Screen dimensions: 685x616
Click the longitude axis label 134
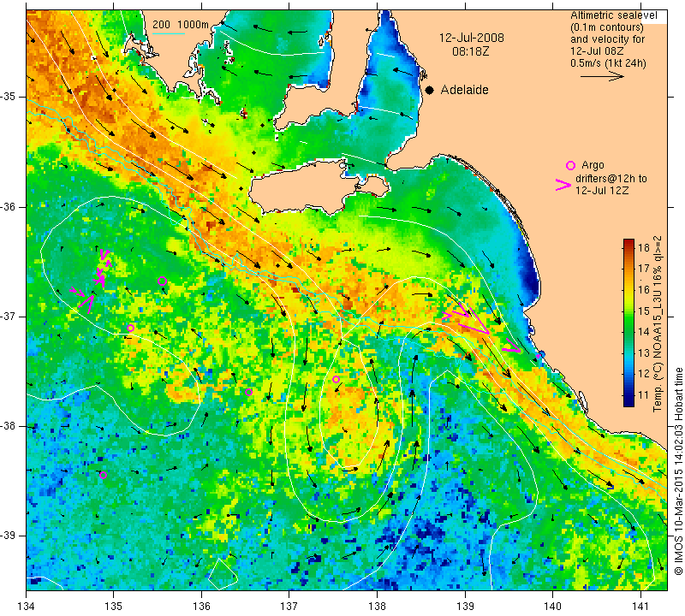(27, 607)
